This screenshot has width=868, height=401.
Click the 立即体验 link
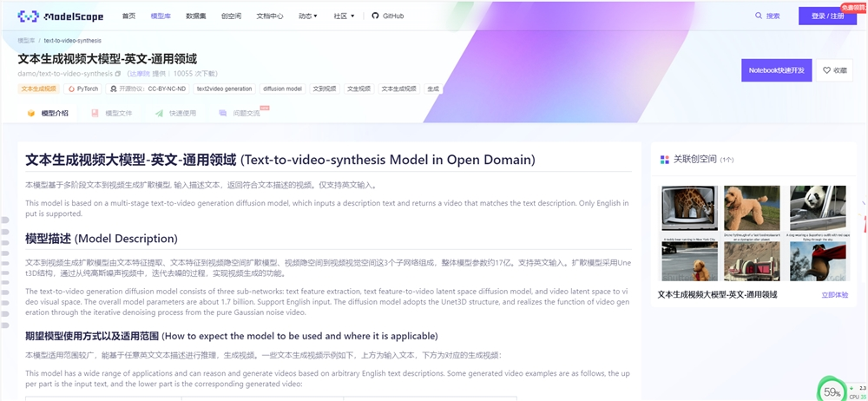click(x=834, y=295)
